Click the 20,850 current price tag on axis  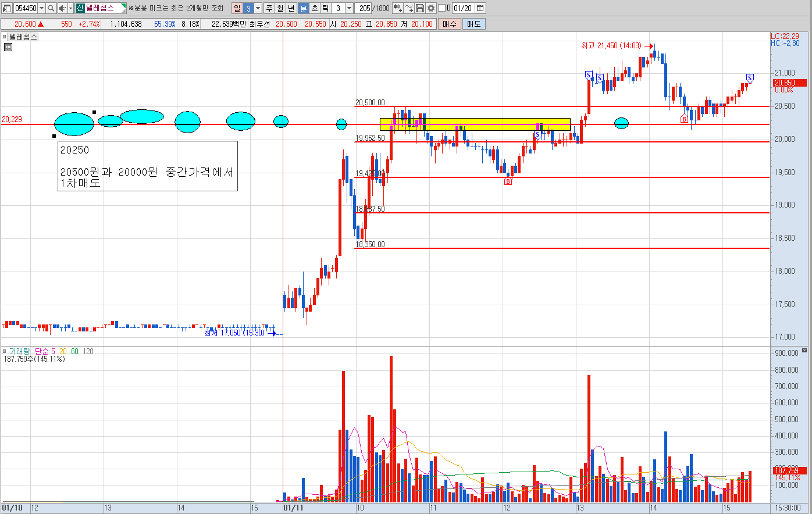(790, 83)
